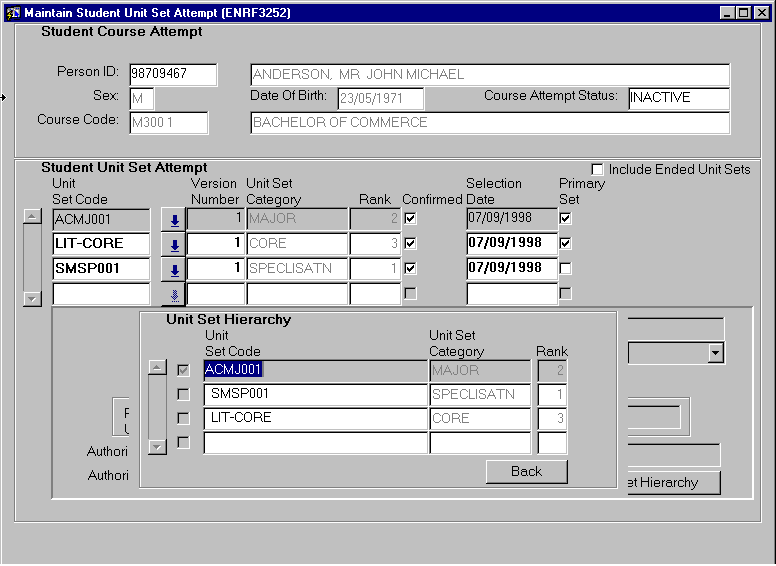The image size is (776, 566).
Task: Click the down-arrow icon beside LIT-CORE
Action: coord(174,244)
